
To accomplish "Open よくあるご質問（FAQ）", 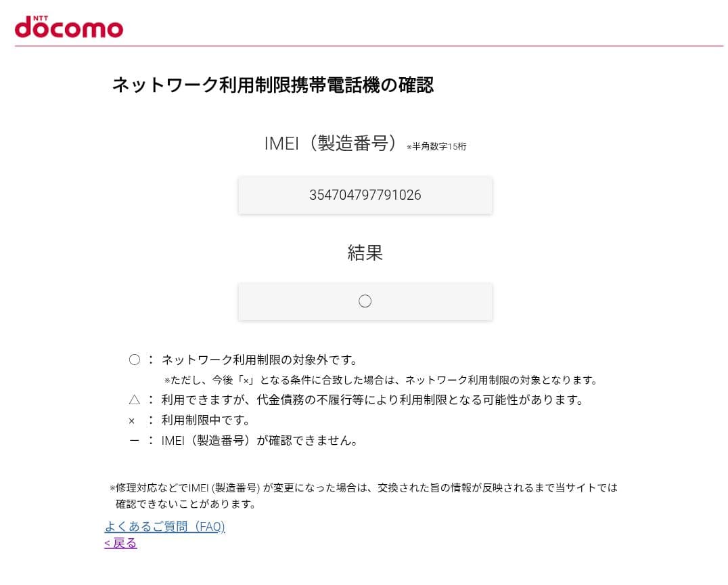I will click(x=165, y=527).
